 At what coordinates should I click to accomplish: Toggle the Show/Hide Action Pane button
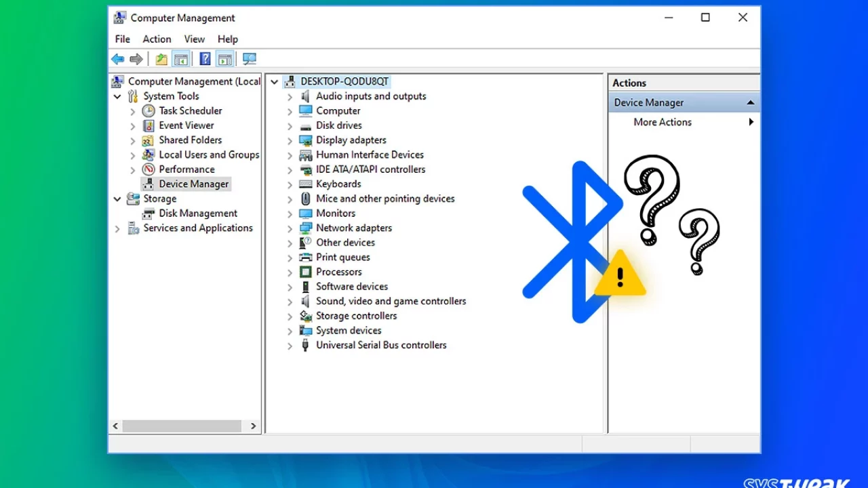pyautogui.click(x=224, y=60)
